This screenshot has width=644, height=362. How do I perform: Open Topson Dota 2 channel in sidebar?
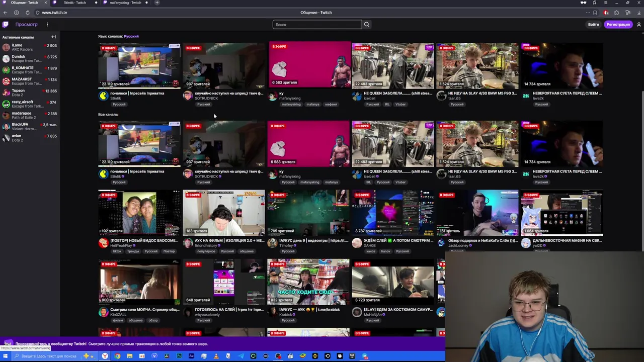tap(30, 93)
